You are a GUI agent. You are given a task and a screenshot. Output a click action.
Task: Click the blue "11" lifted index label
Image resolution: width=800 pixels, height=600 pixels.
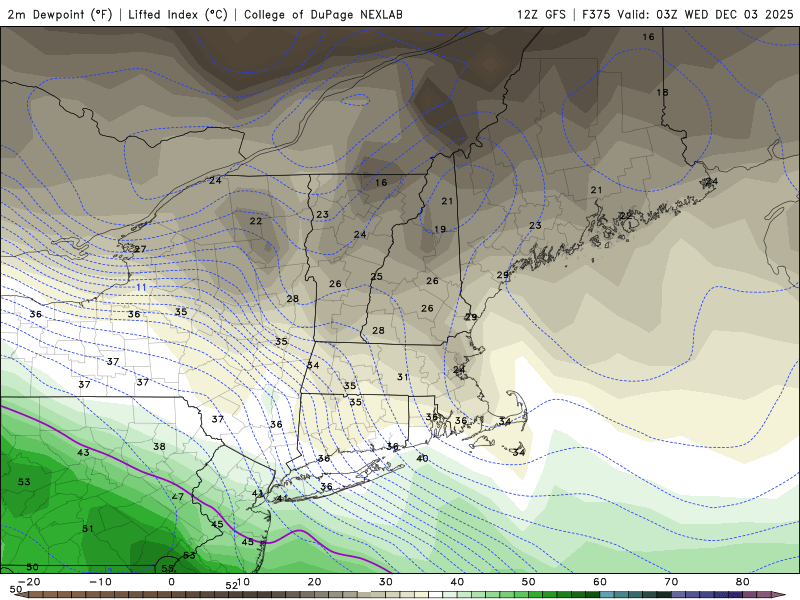[141, 287]
